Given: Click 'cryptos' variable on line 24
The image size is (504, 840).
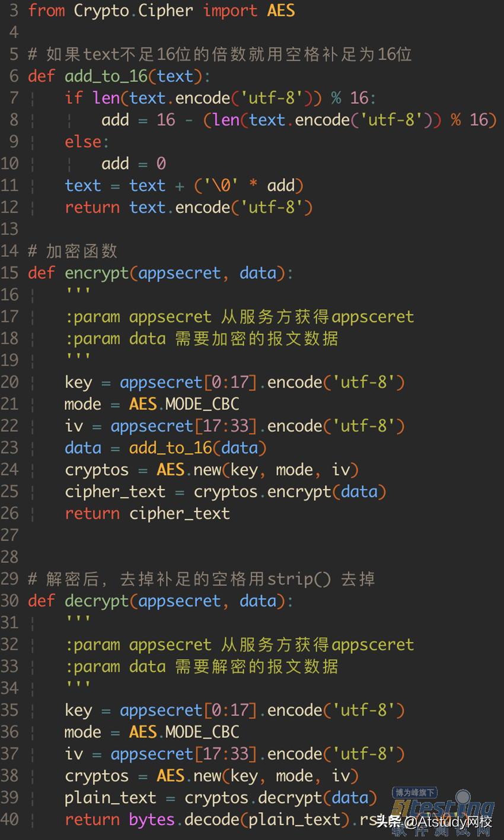Looking at the screenshot, I should coord(97,470).
